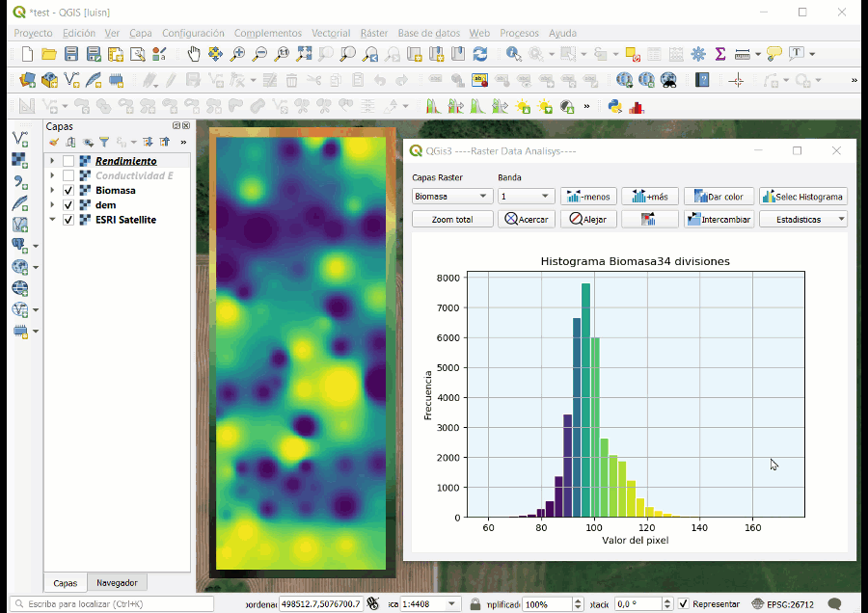Open the Python console icon
This screenshot has width=868, height=613.
614,106
